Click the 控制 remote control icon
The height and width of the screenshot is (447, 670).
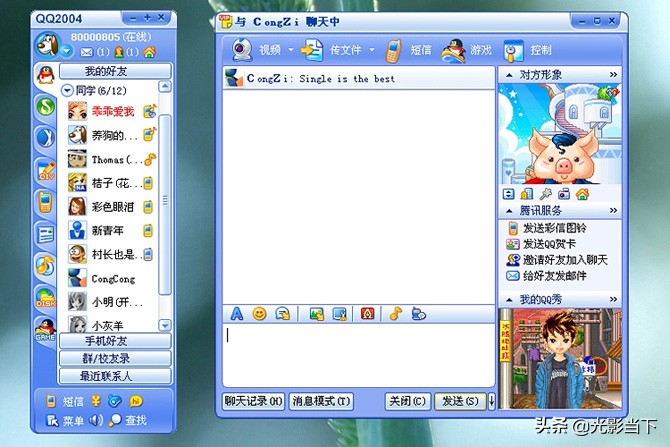[513, 50]
